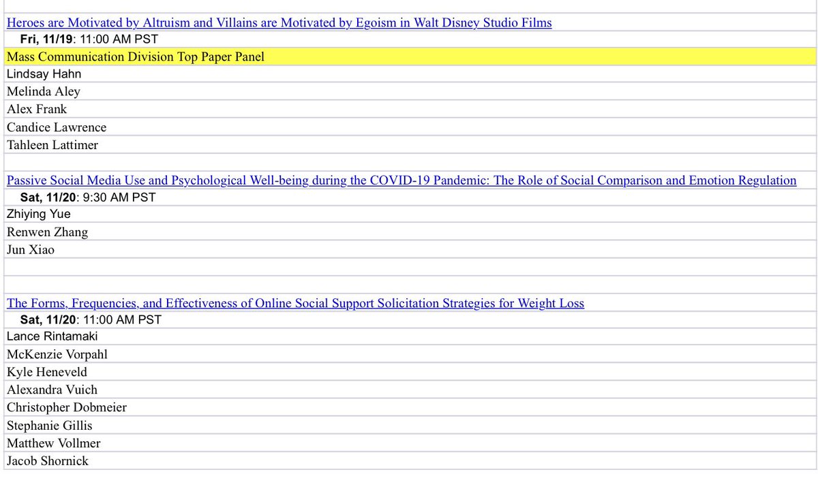Select the Candice Lawrence cell

(410, 127)
